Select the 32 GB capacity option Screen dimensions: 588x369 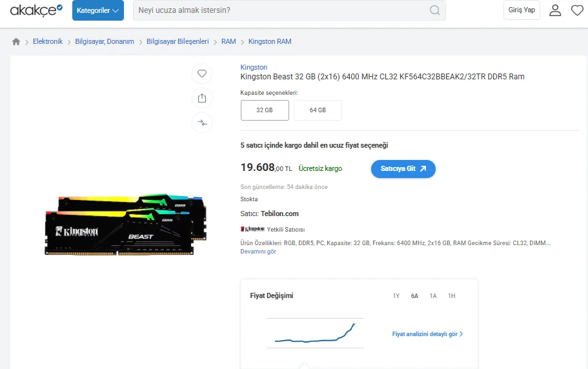(265, 110)
